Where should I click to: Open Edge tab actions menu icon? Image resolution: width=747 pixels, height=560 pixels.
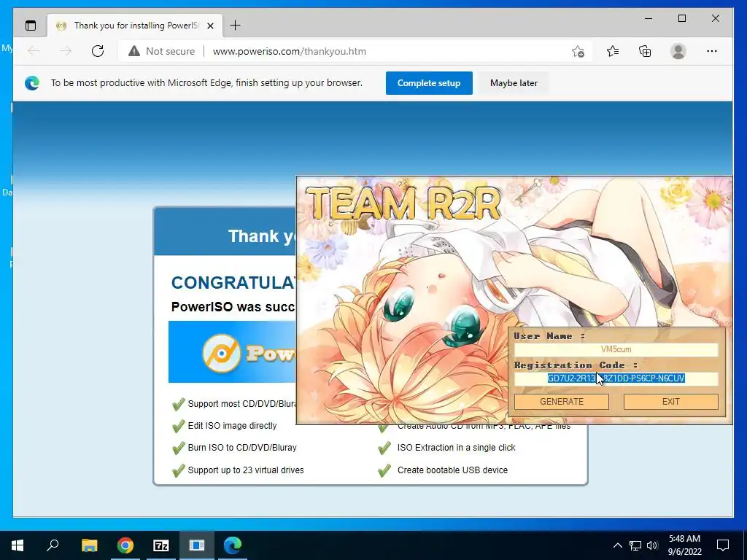tap(31, 26)
